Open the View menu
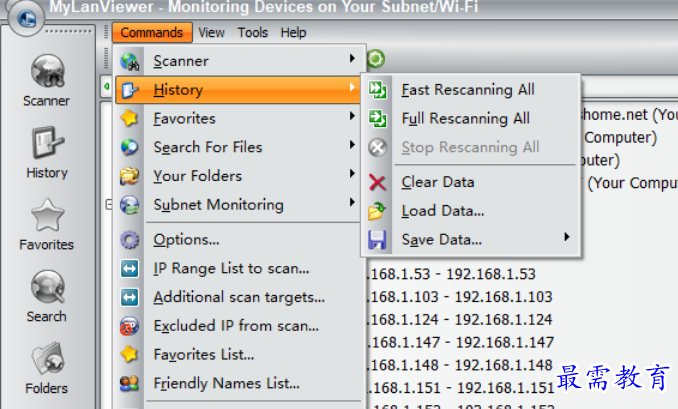The width and height of the screenshot is (678, 409). (x=211, y=32)
